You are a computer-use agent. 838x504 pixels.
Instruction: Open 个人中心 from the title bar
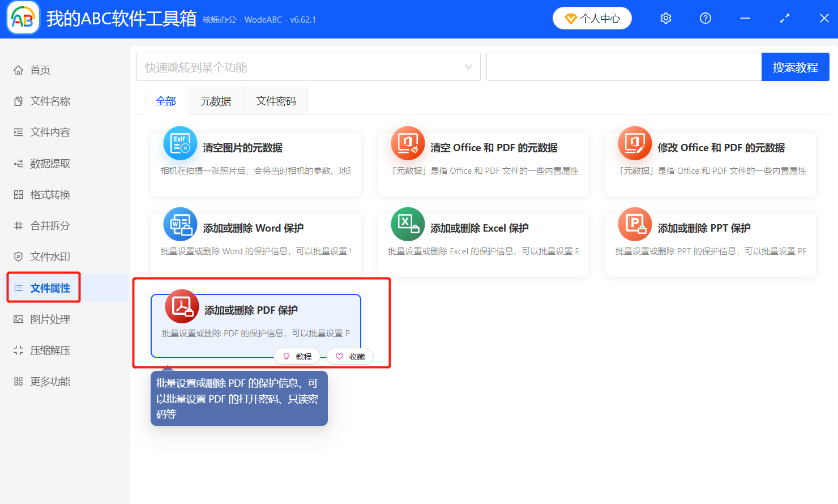(x=592, y=18)
